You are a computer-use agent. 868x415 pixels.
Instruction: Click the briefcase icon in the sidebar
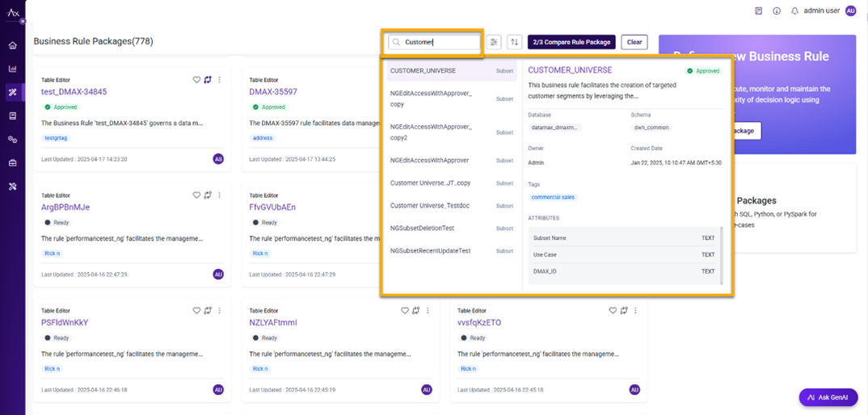pos(13,163)
